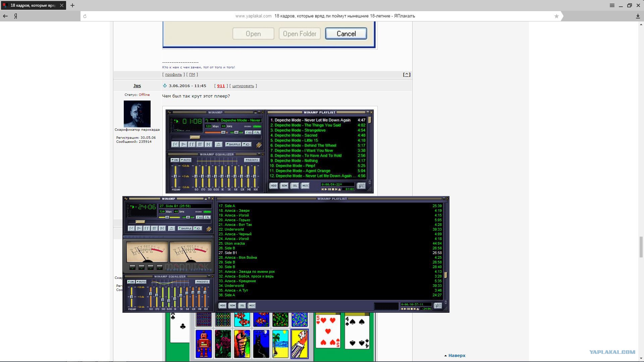Open the ADD menu in front Winamp playlist
This screenshot has width=644, height=362.
pos(222,305)
